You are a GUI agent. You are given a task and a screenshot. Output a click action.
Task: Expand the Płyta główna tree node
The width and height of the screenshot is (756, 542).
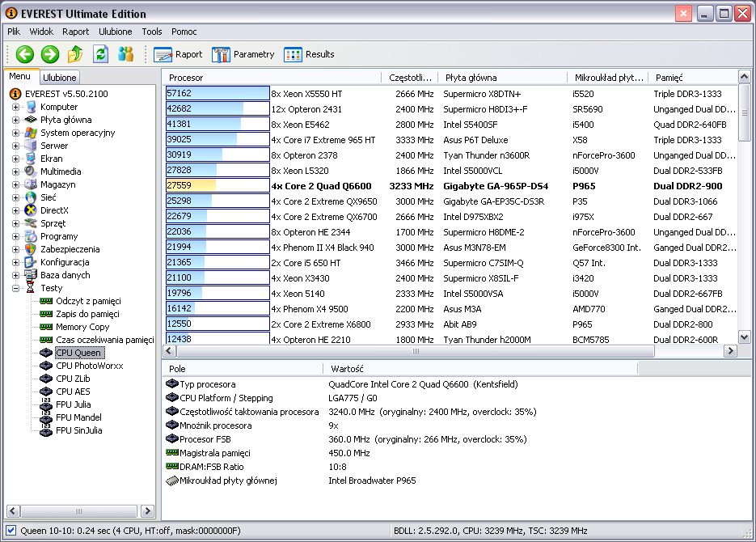(15, 120)
